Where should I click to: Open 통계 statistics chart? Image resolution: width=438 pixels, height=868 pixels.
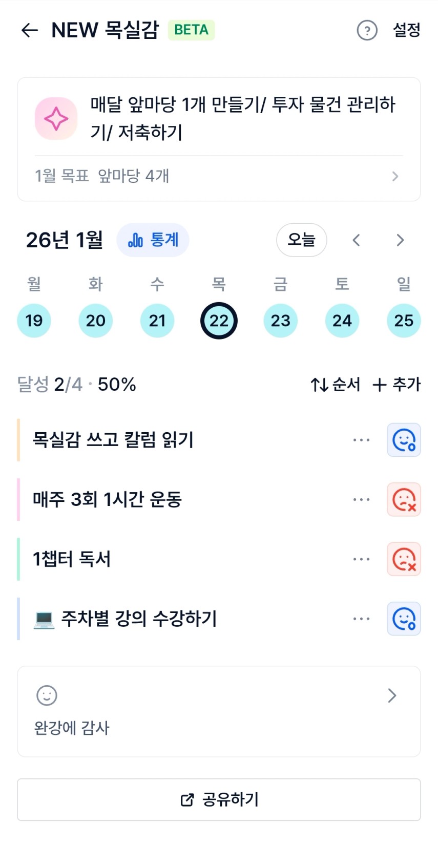(x=153, y=240)
